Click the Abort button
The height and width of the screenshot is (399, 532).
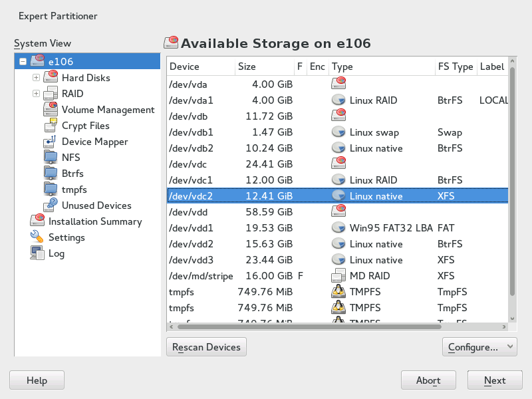428,380
